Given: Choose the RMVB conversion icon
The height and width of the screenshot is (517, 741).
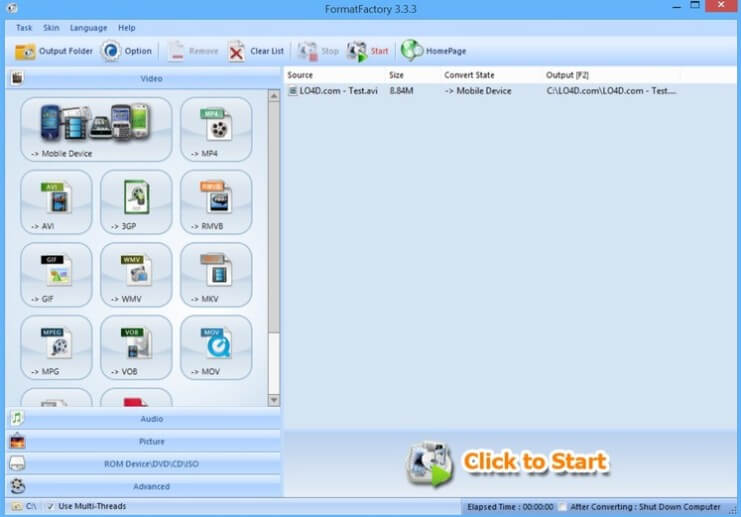Looking at the screenshot, I should click(216, 201).
